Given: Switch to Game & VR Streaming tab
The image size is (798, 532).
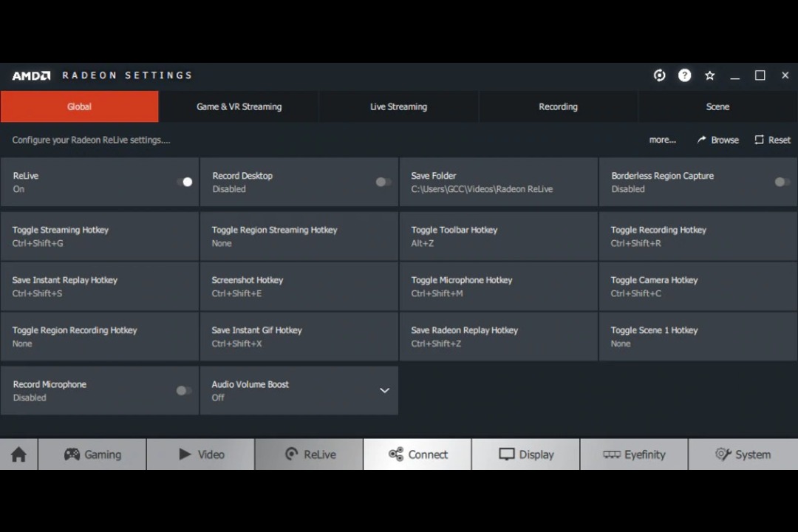Looking at the screenshot, I should (239, 106).
